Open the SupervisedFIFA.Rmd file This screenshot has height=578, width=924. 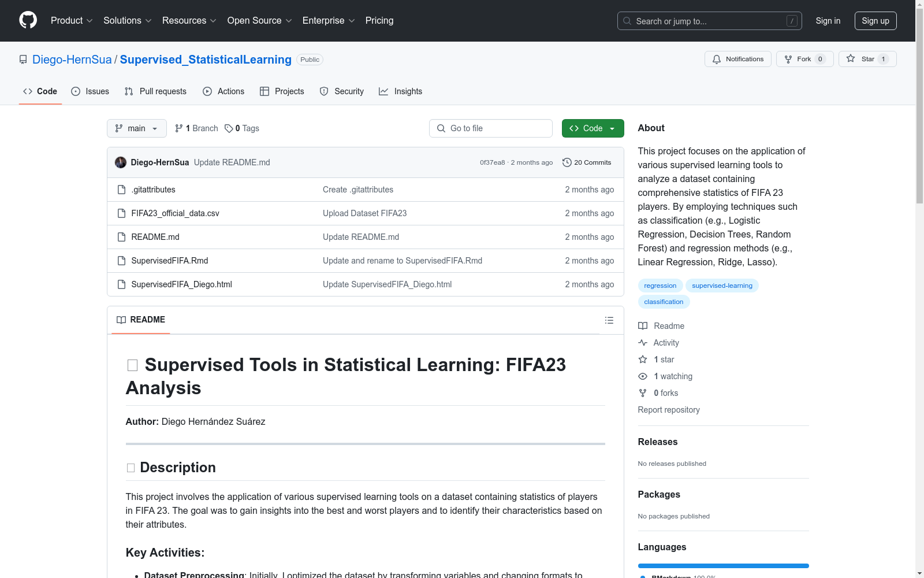tap(170, 261)
